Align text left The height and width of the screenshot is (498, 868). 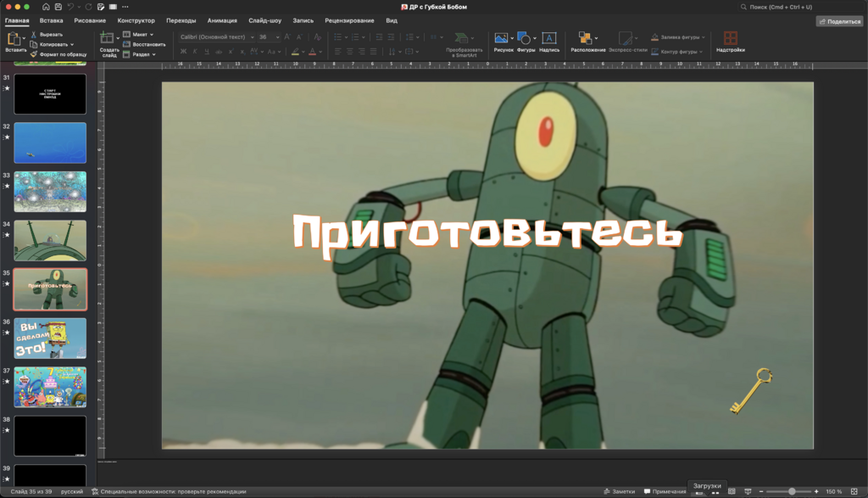(x=337, y=52)
